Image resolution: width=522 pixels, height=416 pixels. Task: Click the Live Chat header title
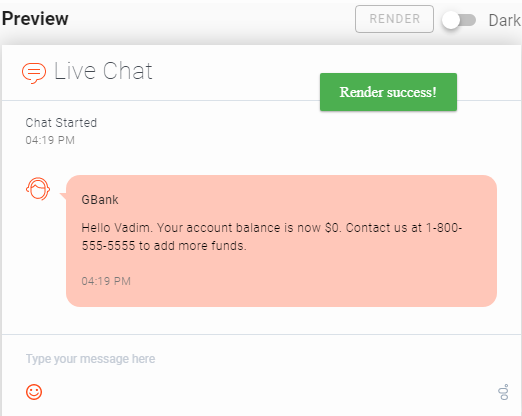pyautogui.click(x=103, y=71)
